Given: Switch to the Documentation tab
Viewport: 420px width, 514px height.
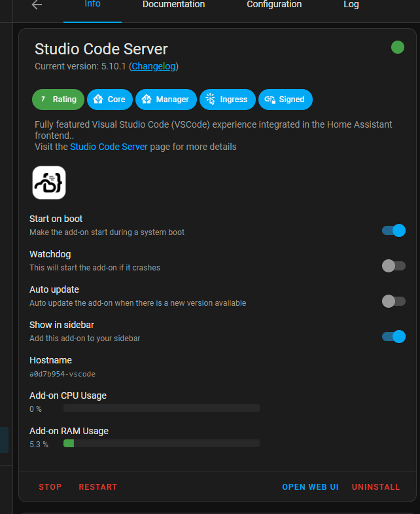Looking at the screenshot, I should (x=173, y=5).
